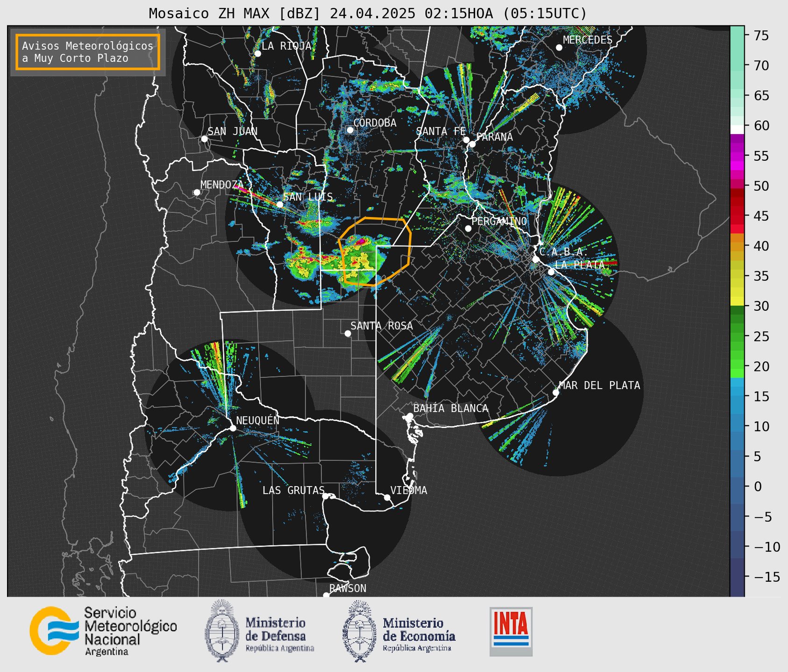Click the C.A.B.A. city marker
788x672 pixels.
536,259
